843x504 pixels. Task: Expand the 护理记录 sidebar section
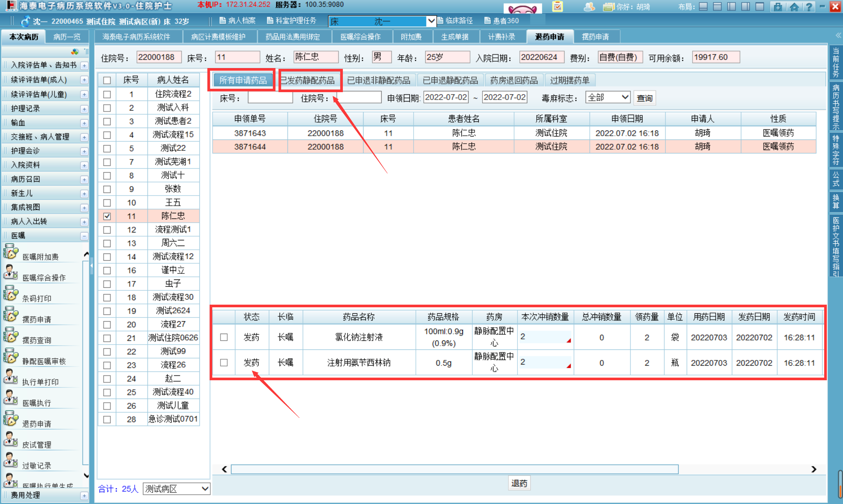click(x=84, y=109)
